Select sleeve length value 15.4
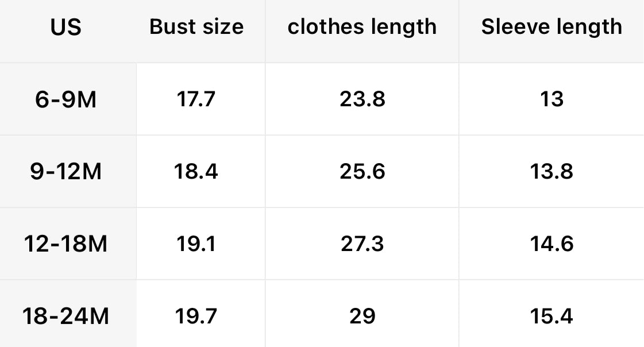Image resolution: width=644 pixels, height=347 pixels. [x=552, y=316]
